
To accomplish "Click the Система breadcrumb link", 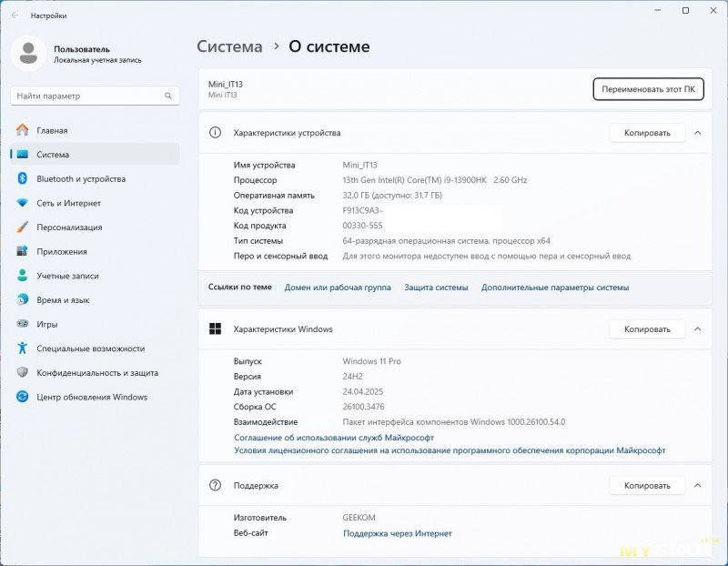I will point(229,46).
